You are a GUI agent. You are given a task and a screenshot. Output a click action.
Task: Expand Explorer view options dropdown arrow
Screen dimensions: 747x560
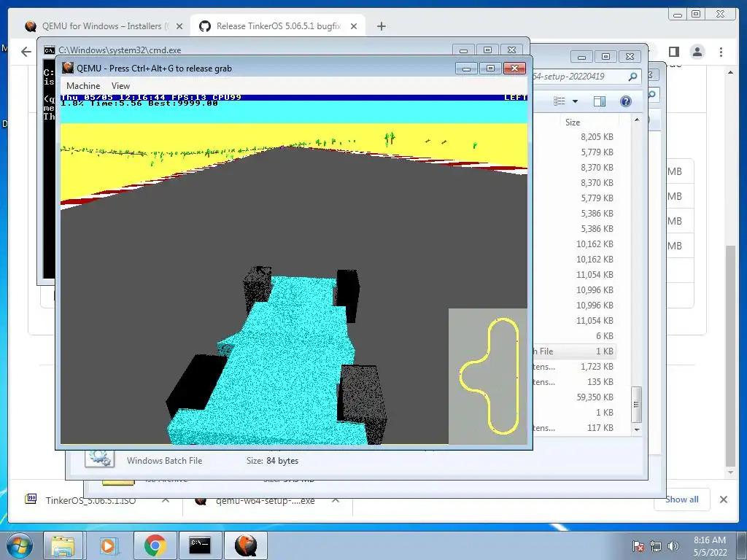(575, 101)
